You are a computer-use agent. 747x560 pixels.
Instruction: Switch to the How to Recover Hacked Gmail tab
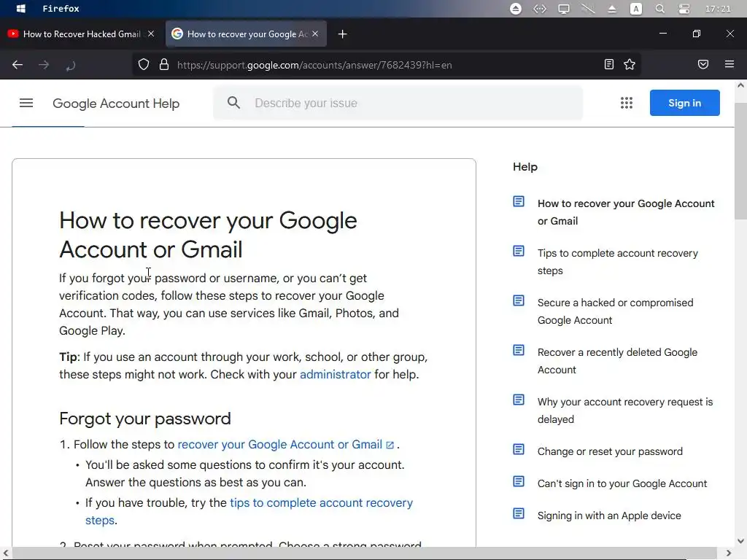81,34
